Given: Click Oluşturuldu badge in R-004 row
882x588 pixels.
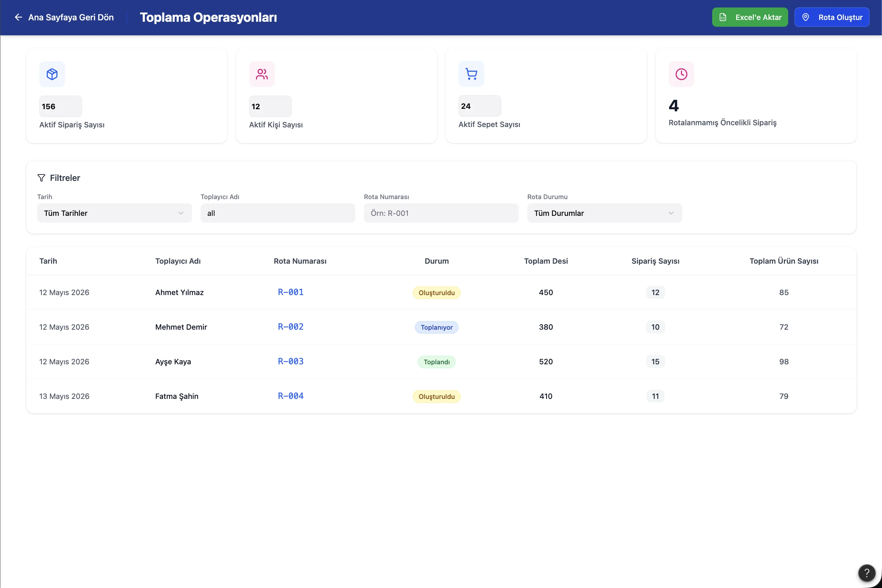Looking at the screenshot, I should tap(436, 397).
